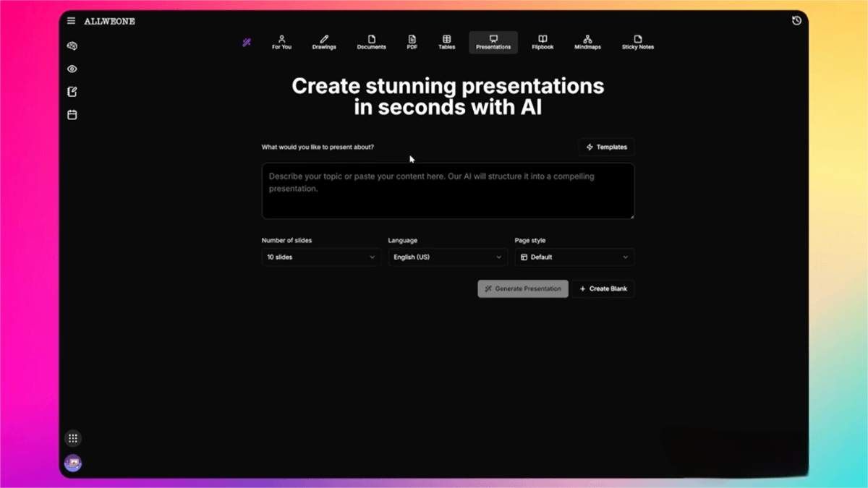Select the brain icon in the sidebar
The height and width of the screenshot is (488, 868).
pos(72,46)
